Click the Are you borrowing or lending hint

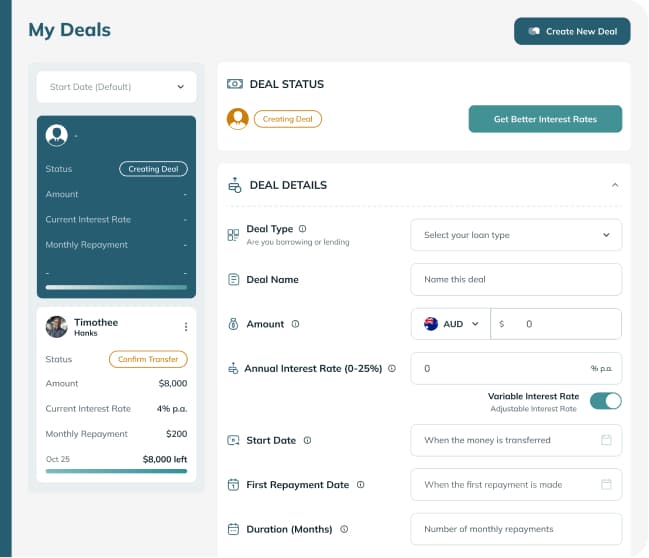pyautogui.click(x=298, y=242)
